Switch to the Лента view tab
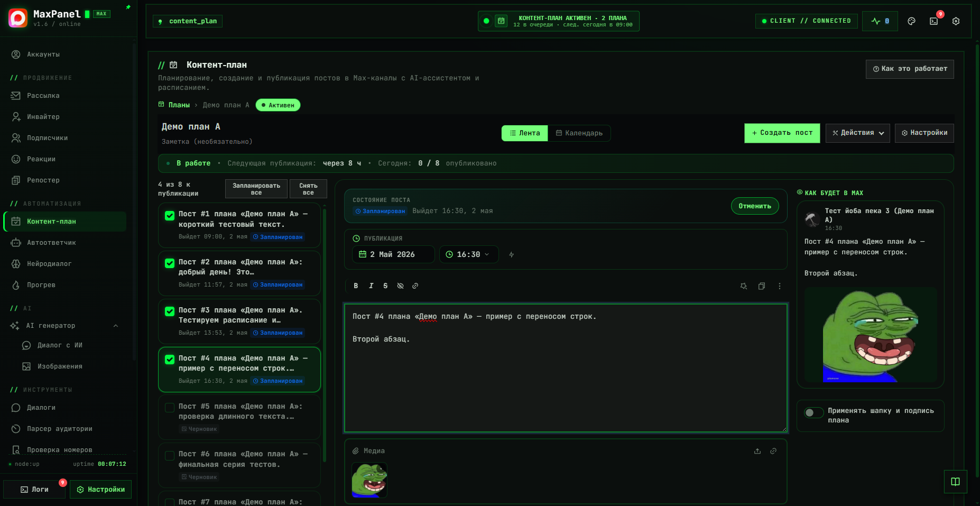 coord(524,133)
